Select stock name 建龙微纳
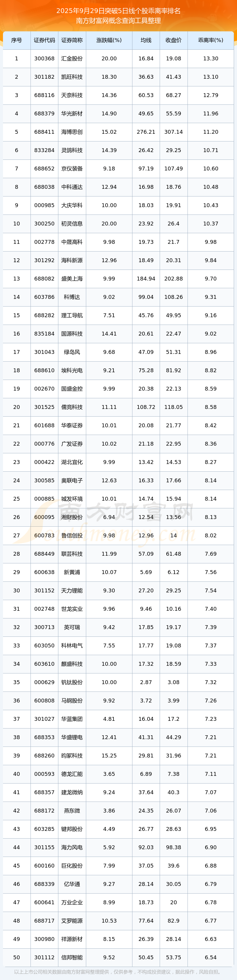237x980 pixels. click(x=72, y=792)
